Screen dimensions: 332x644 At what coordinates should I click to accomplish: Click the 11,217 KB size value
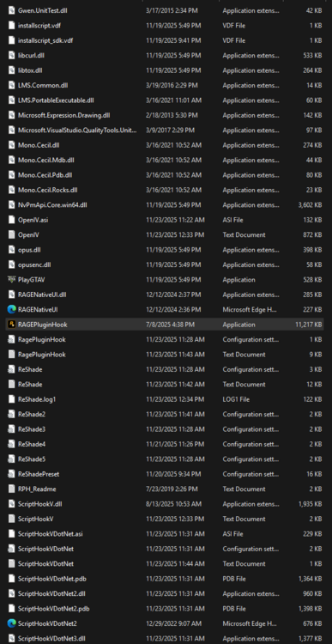(308, 325)
